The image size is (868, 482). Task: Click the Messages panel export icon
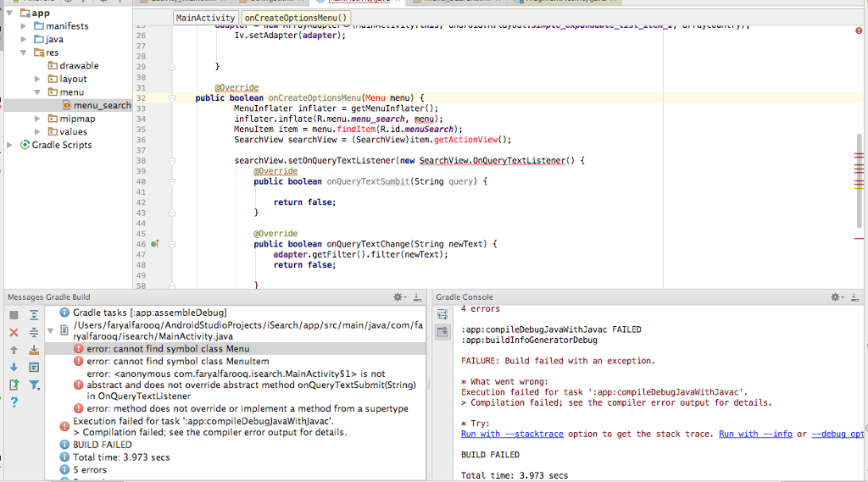[x=14, y=385]
